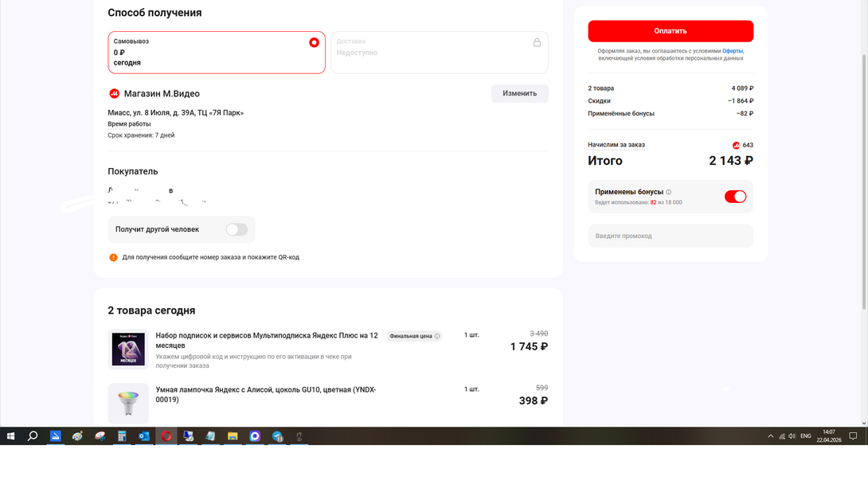Click the Применённые бонусы −82 ₽ value
Screen dimensions: 868x488
(x=745, y=113)
